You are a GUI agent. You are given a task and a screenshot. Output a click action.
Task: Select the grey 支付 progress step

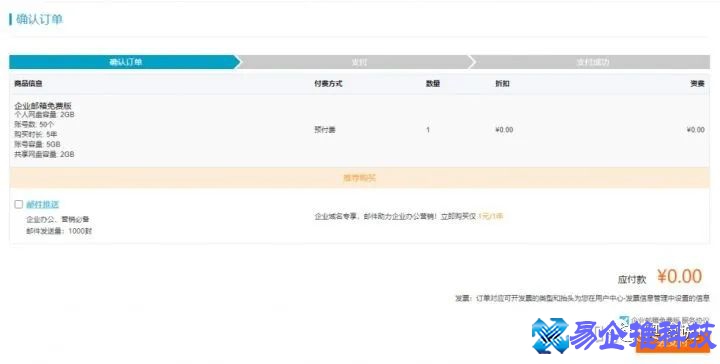(x=358, y=62)
